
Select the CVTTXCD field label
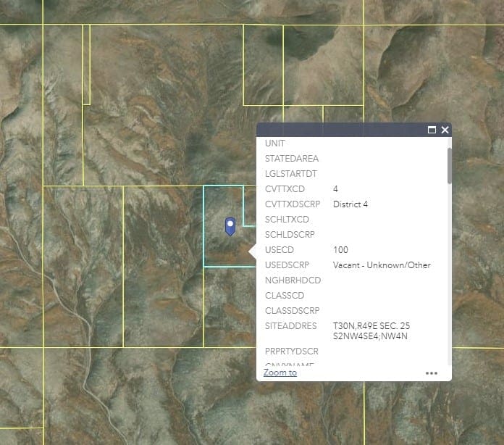285,189
